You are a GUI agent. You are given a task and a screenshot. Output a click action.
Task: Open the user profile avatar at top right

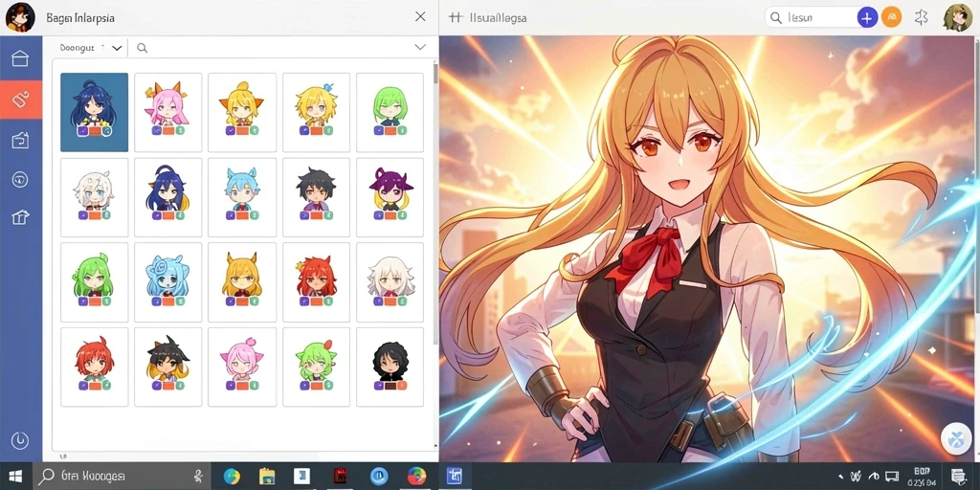click(x=957, y=17)
